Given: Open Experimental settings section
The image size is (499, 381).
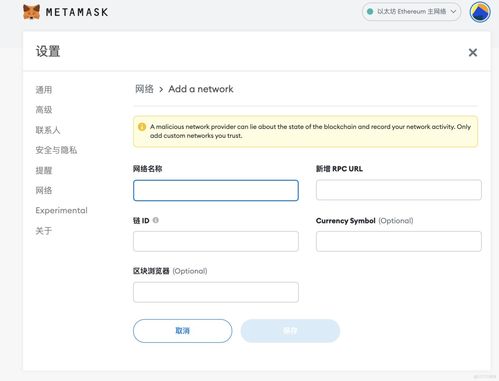Looking at the screenshot, I should click(61, 210).
